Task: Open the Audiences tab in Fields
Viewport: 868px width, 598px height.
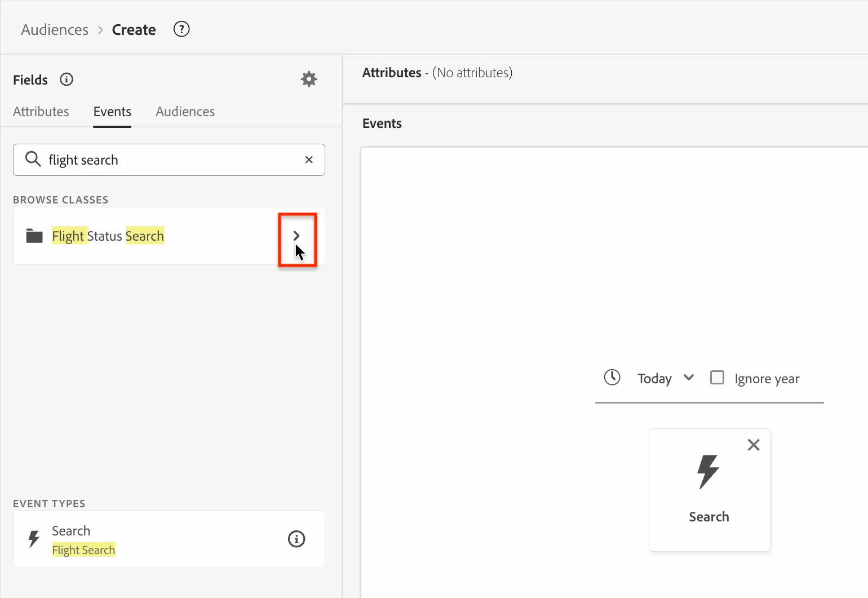Action: pos(185,112)
